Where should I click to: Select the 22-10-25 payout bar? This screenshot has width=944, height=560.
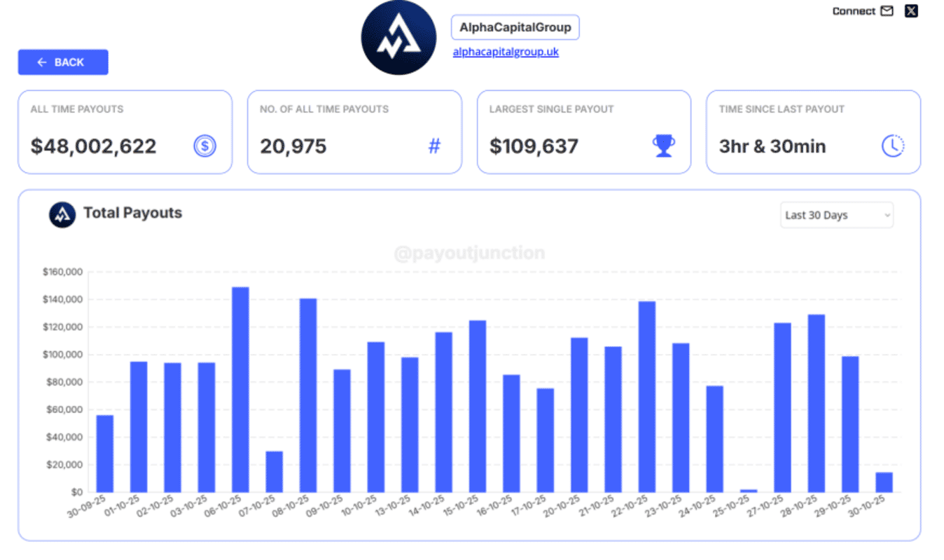click(x=647, y=397)
